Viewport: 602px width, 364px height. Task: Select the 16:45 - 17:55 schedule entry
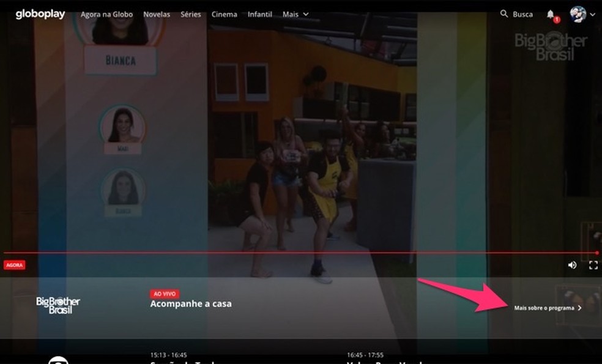click(365, 355)
